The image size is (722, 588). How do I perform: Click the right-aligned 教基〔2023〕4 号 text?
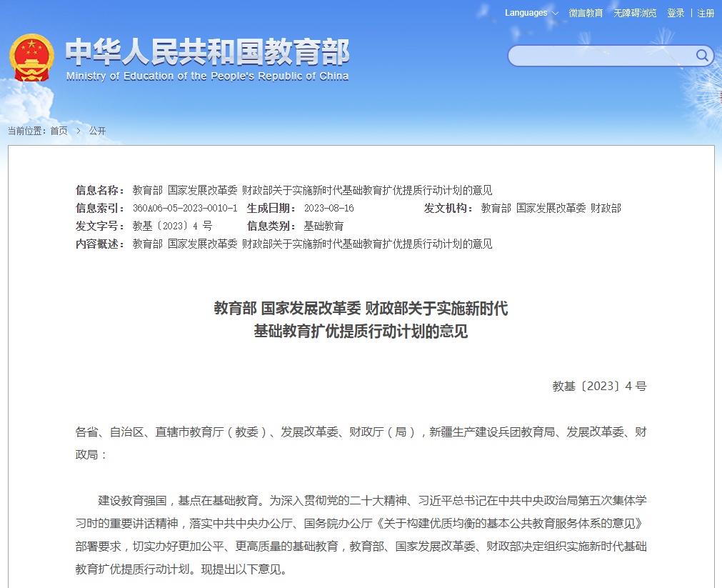tap(599, 386)
